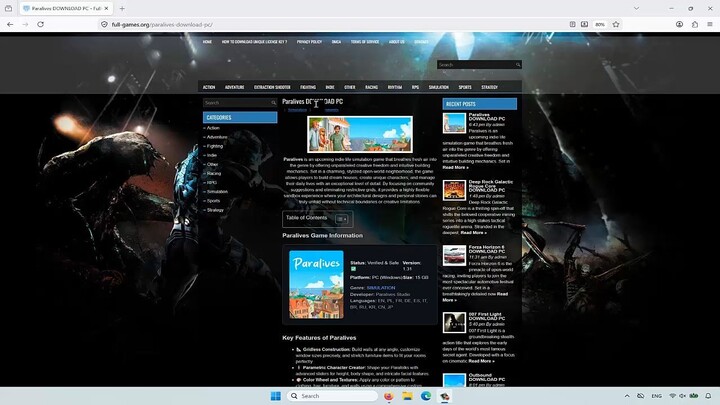
Task: Toggle the Table of Contents expander
Action: click(342, 219)
